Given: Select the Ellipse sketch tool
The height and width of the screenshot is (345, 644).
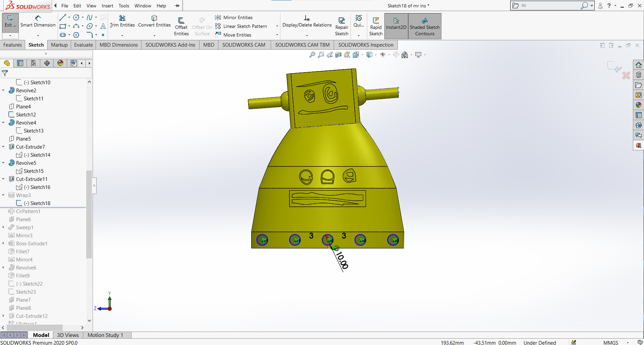Looking at the screenshot, I should 90,26.
